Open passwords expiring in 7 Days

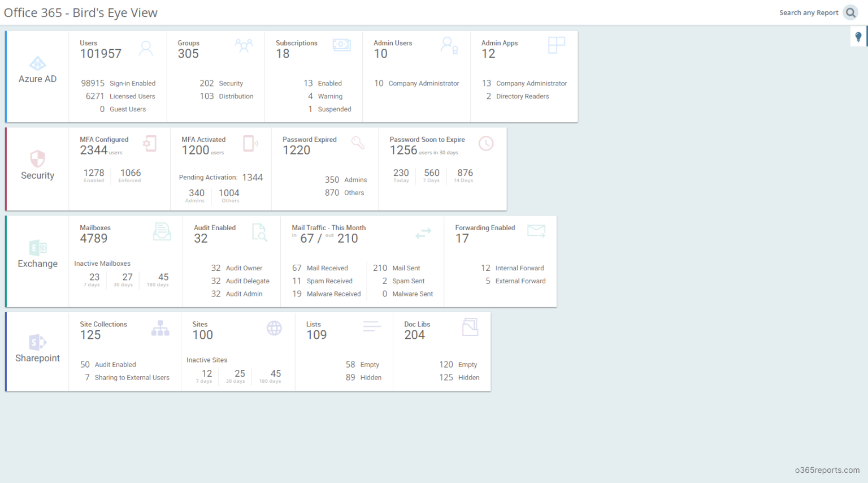432,175
